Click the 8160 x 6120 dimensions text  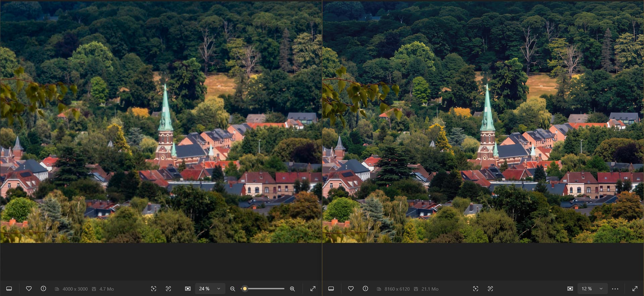pyautogui.click(x=397, y=289)
